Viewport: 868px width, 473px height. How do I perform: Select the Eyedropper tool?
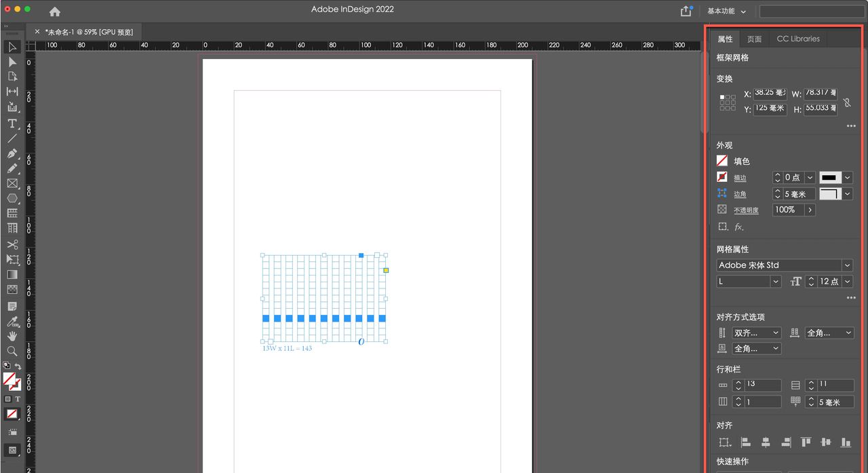tap(12, 321)
